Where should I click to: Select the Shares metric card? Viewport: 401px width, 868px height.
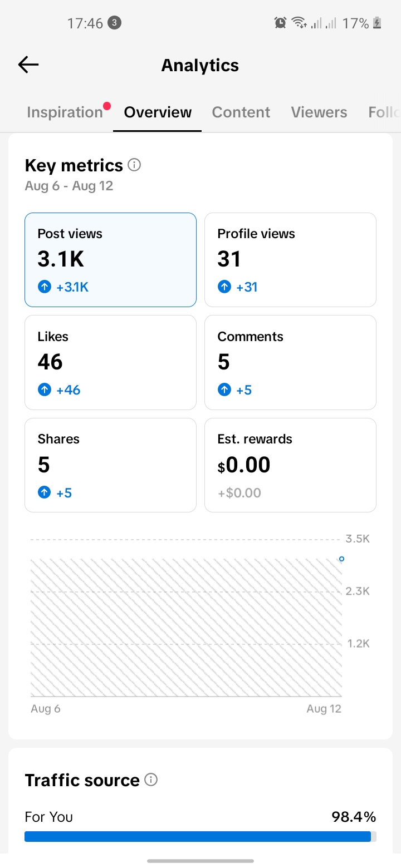[x=110, y=465]
